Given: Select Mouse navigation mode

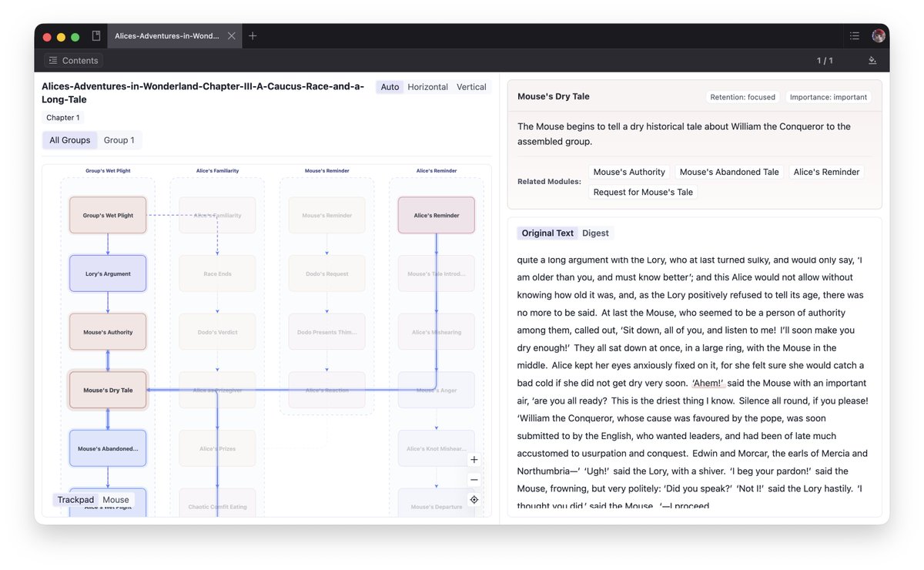Looking at the screenshot, I should (116, 500).
